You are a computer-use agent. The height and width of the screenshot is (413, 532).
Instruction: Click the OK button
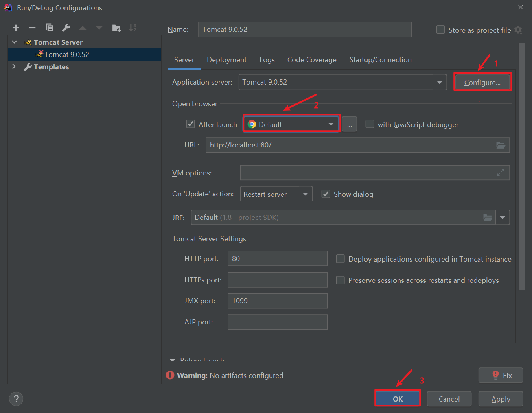coord(398,399)
